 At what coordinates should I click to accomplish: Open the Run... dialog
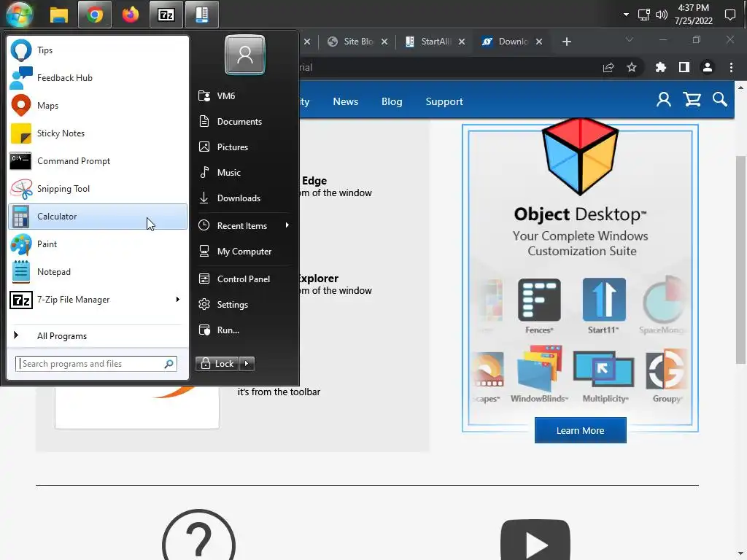click(244, 330)
